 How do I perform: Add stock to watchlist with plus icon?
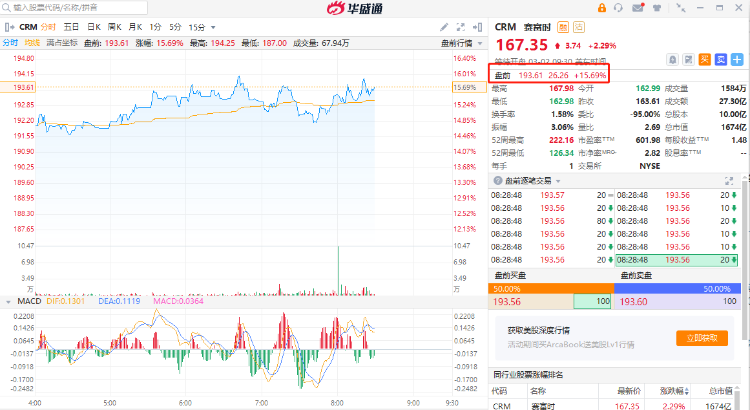point(737,59)
